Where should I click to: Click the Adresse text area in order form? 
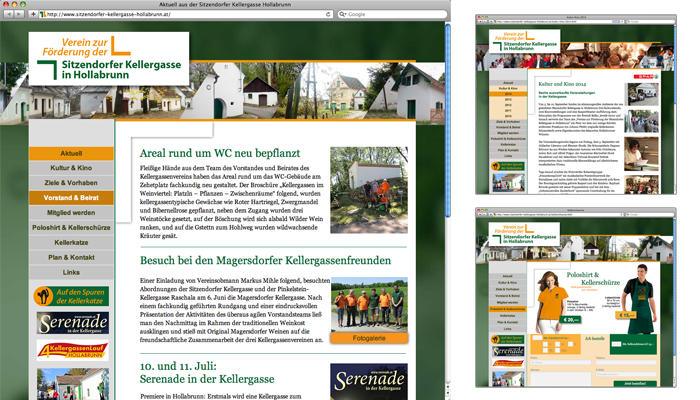click(561, 379)
